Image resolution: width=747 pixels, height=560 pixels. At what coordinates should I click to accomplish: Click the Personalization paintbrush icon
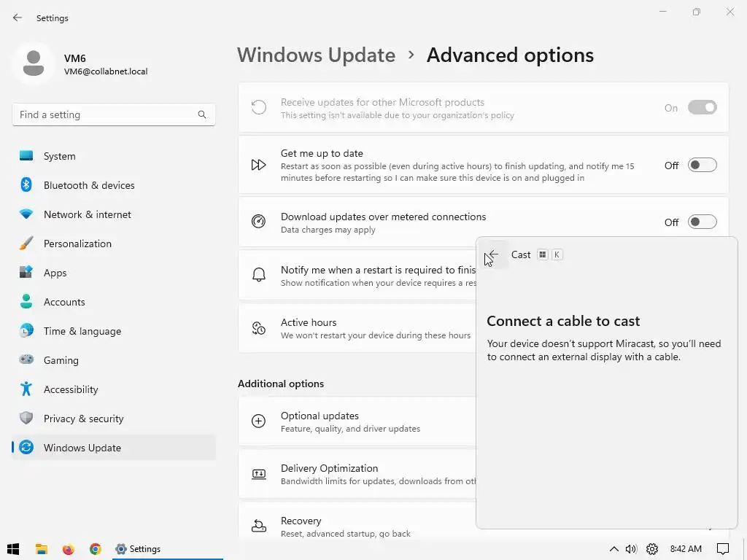click(26, 243)
